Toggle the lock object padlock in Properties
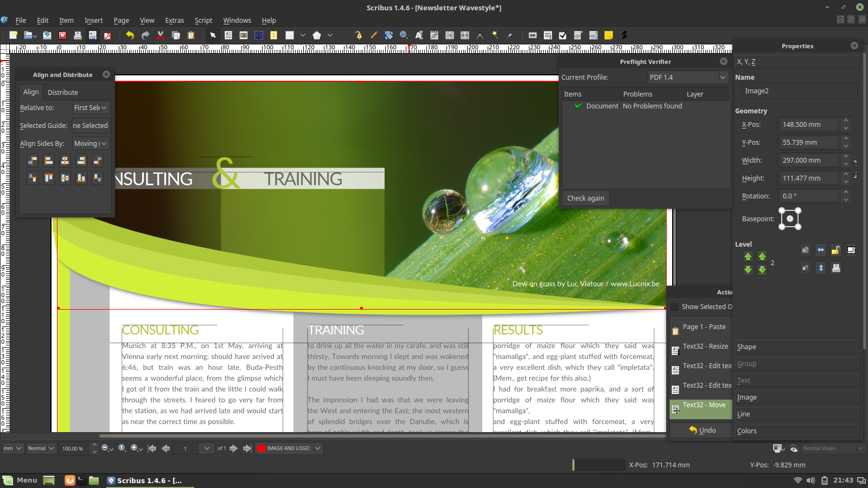The height and width of the screenshot is (488, 868). point(835,250)
